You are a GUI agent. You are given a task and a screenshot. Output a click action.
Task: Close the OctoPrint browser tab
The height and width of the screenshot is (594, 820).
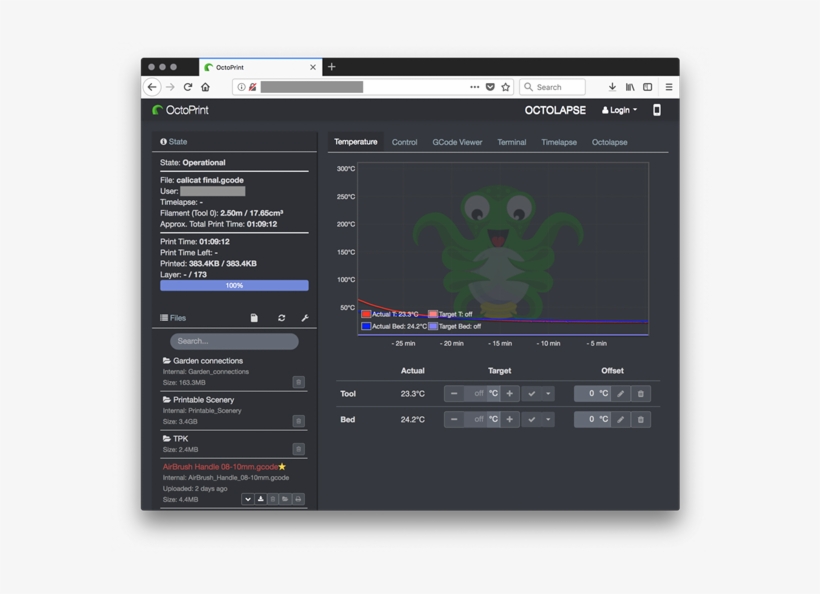click(313, 67)
